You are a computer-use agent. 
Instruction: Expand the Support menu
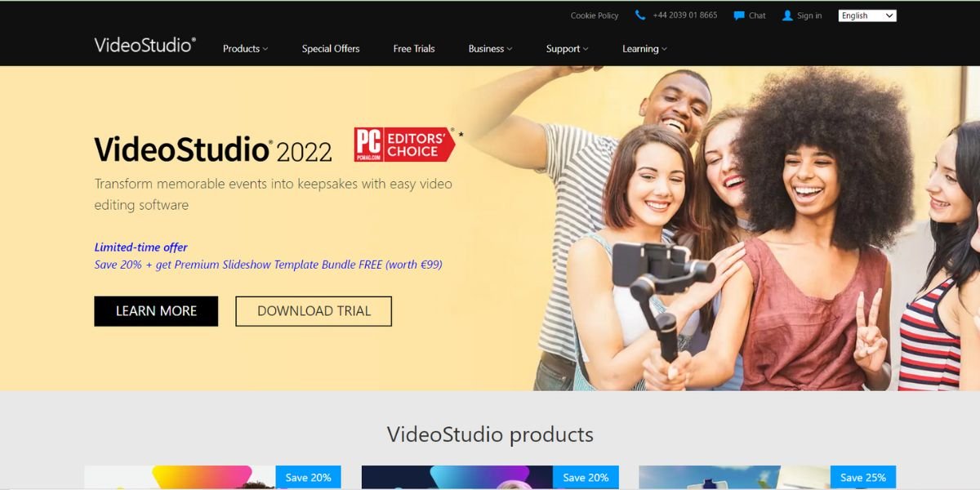click(567, 49)
